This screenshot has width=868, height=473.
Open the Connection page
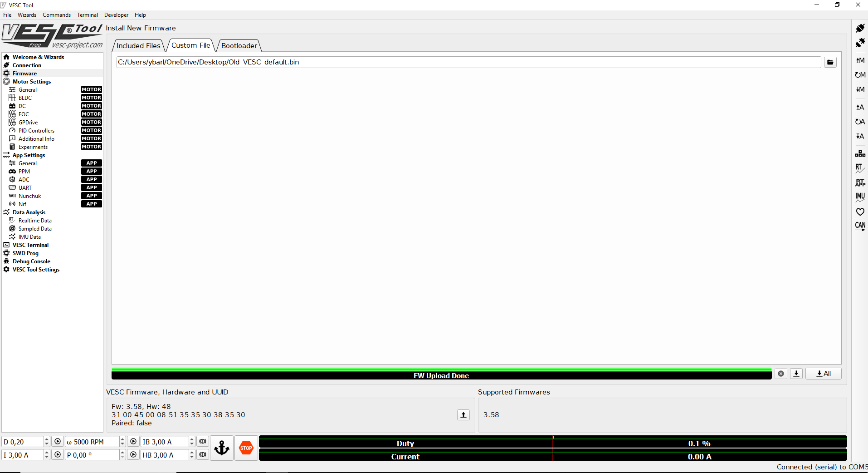[52, 65]
